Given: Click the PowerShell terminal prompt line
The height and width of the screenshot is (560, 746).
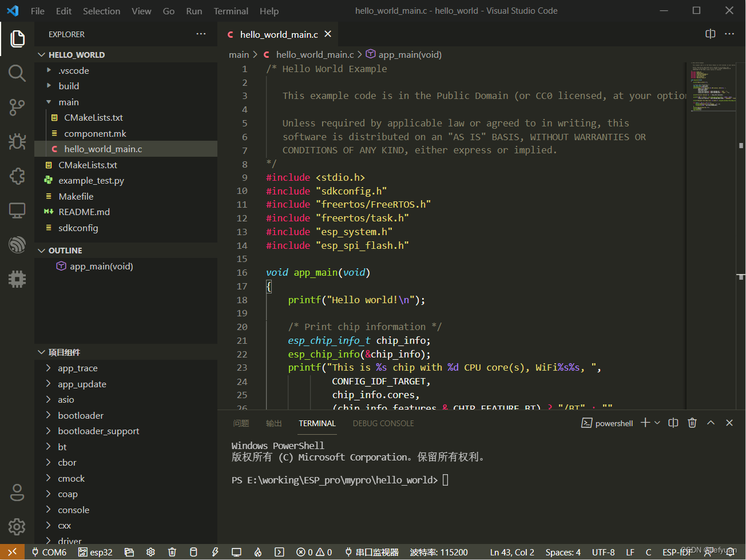Looking at the screenshot, I should pos(340,480).
